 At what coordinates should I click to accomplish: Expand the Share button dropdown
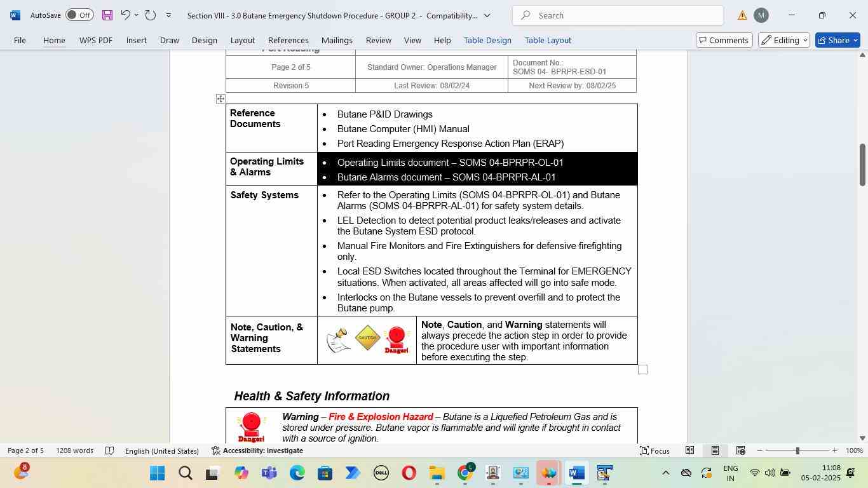tap(855, 40)
